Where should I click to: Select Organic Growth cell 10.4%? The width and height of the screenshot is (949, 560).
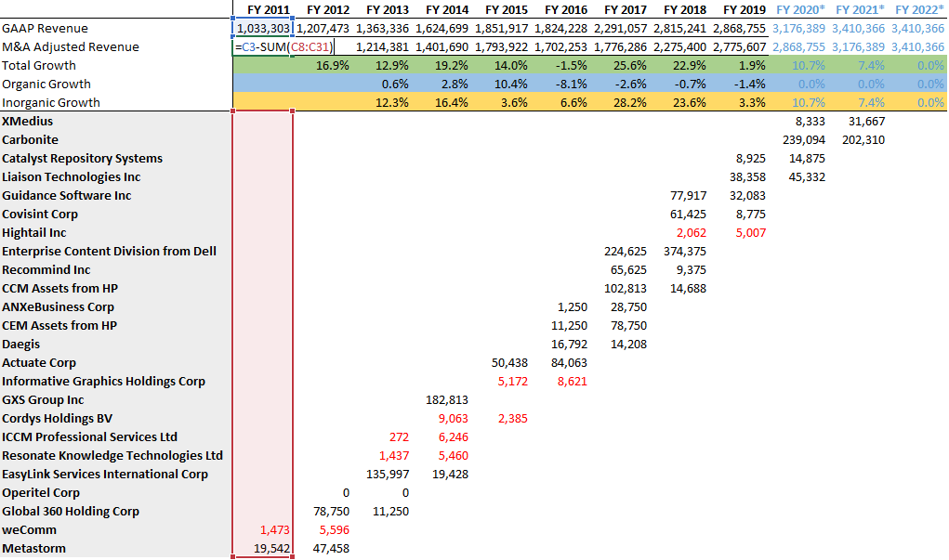511,85
